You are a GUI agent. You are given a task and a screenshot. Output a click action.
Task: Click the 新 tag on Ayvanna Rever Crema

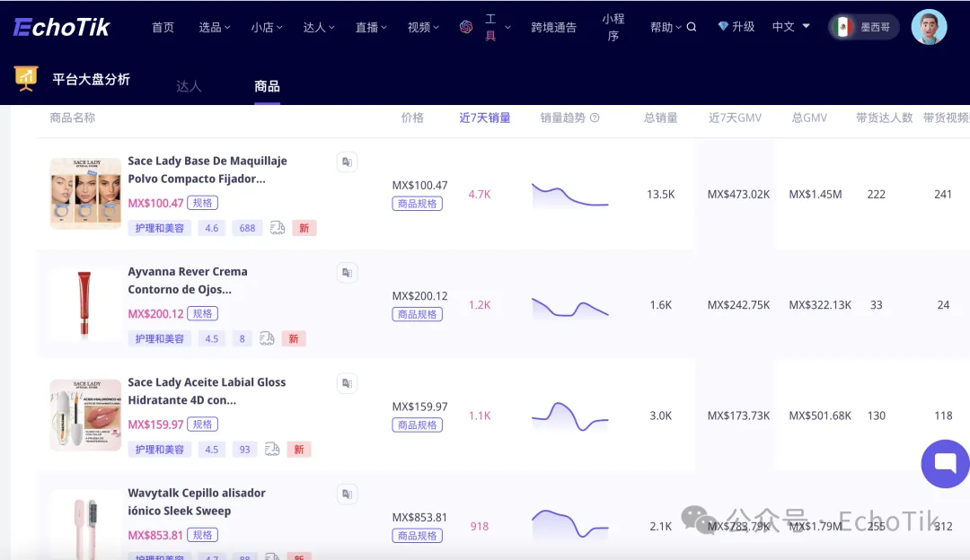[x=293, y=338]
